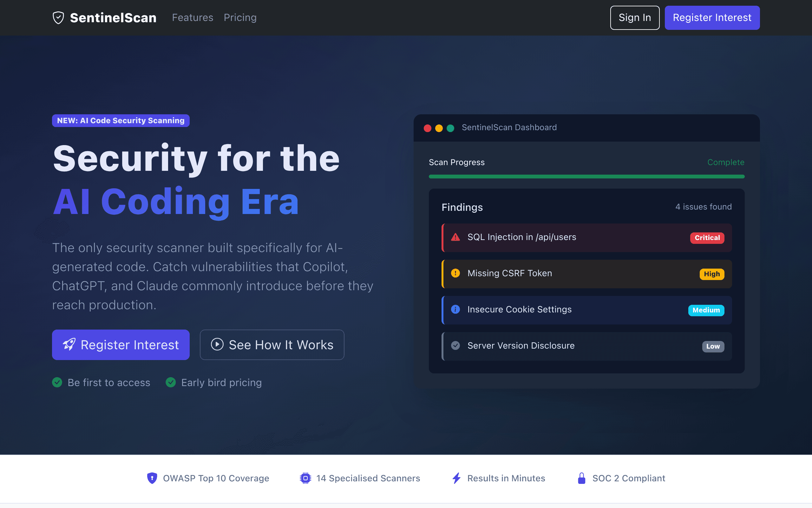Click the orange exclamation icon
The height and width of the screenshot is (508, 812).
tap(455, 273)
